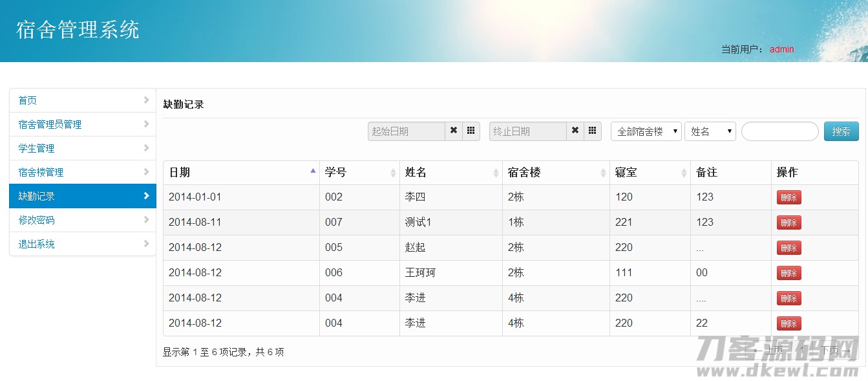The image size is (868, 381).
Task: Click the search keyword text box
Action: tap(779, 131)
